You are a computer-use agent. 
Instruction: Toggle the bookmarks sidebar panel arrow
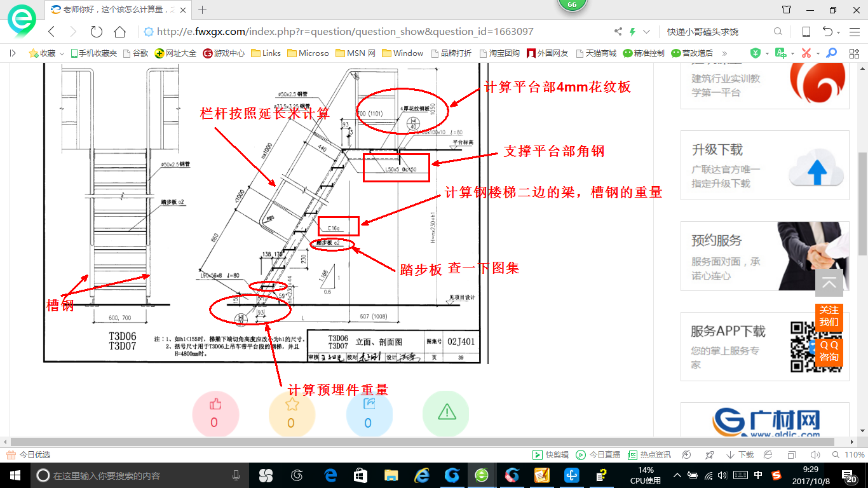tap(13, 53)
